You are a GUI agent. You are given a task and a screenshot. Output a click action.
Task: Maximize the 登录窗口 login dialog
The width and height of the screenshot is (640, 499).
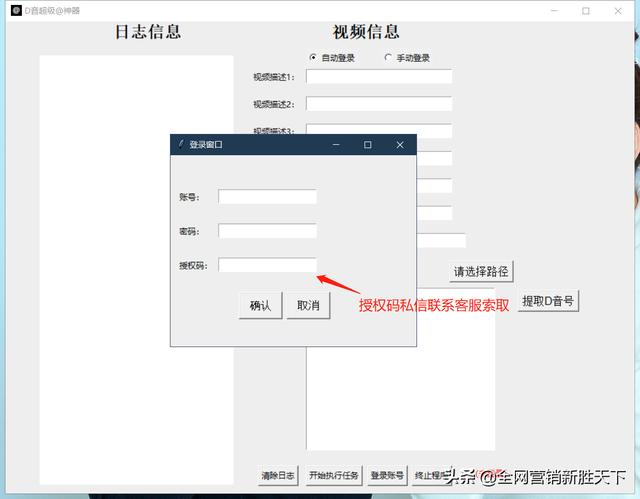tap(367, 145)
